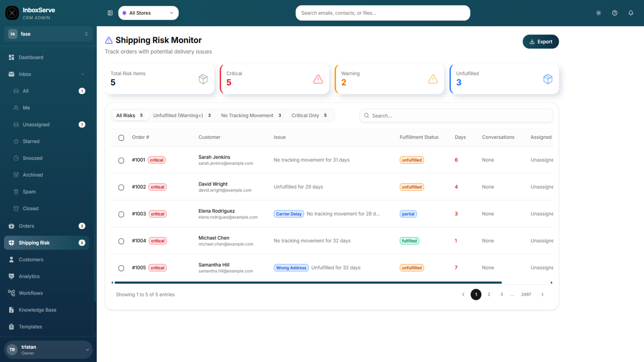Select the All Risks tab

click(130, 116)
